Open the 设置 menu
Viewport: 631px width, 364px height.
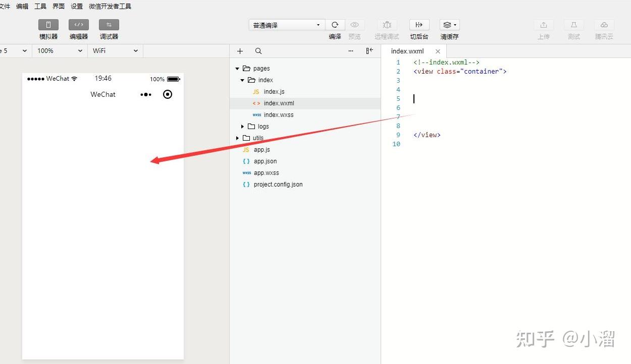77,7
